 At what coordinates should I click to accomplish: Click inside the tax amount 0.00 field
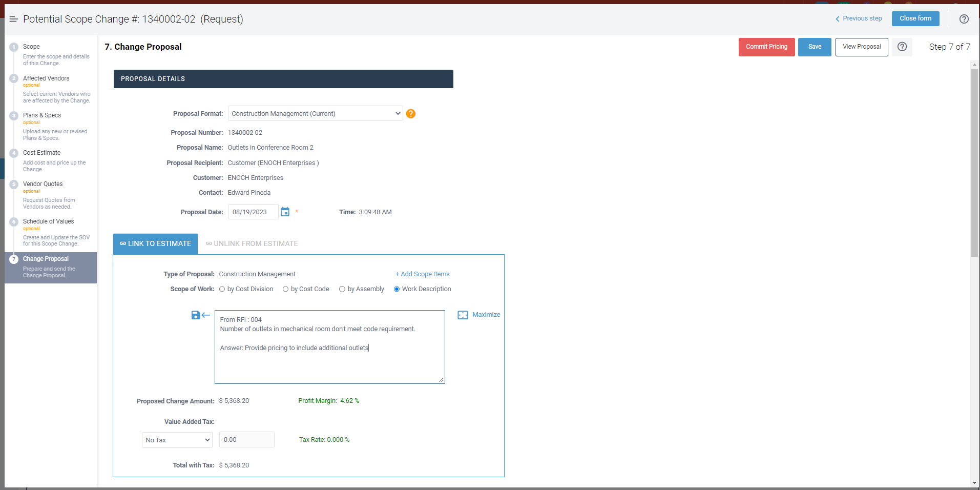point(246,439)
